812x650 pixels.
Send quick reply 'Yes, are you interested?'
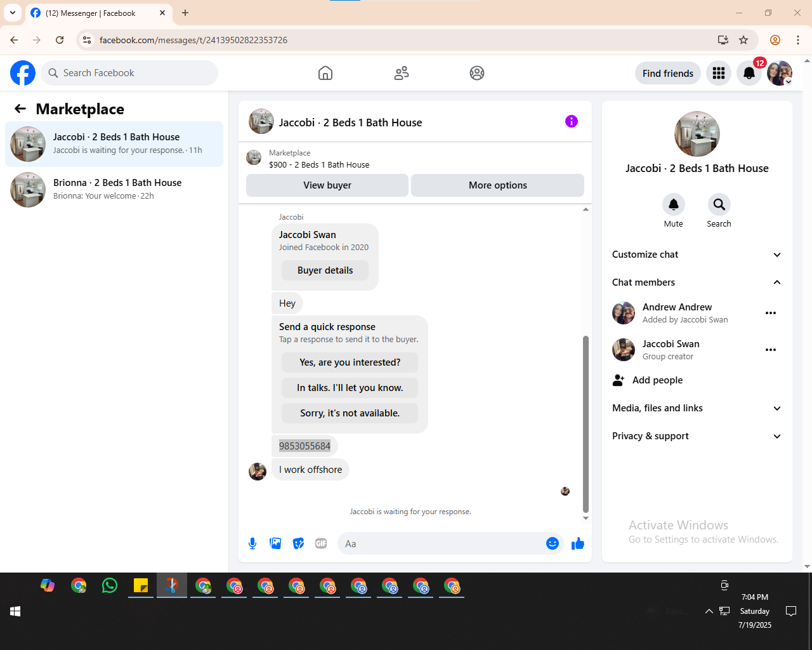pos(350,362)
